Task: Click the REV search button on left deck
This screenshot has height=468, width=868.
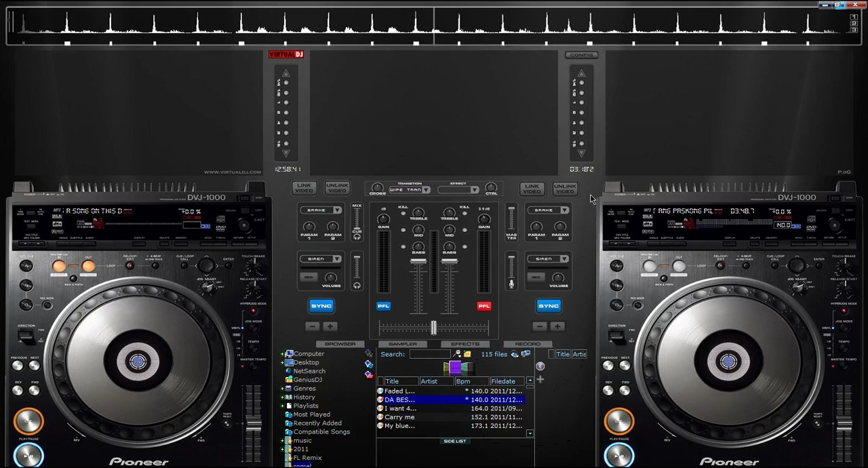Action: point(18,390)
